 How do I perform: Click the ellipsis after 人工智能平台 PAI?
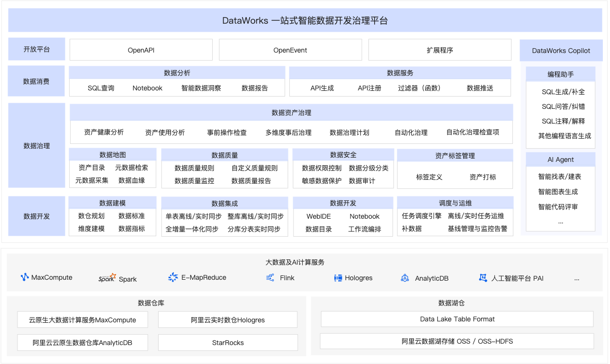[577, 278]
